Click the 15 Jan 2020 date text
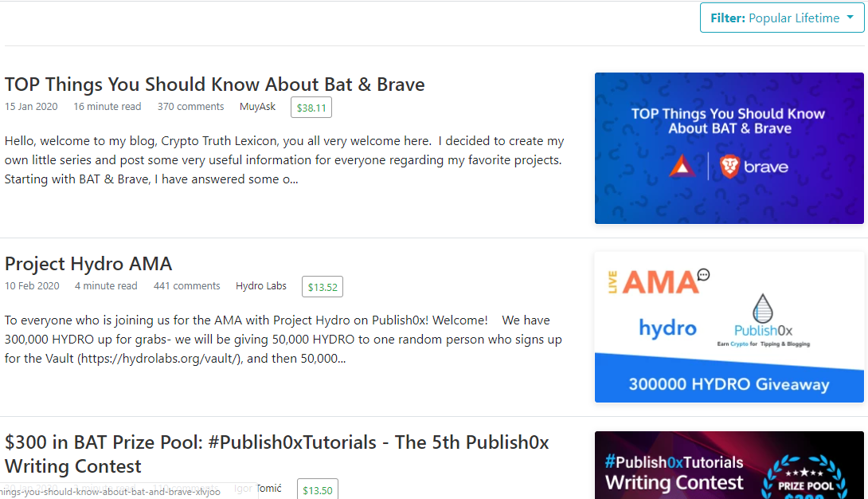The width and height of the screenshot is (868, 499). (x=31, y=106)
